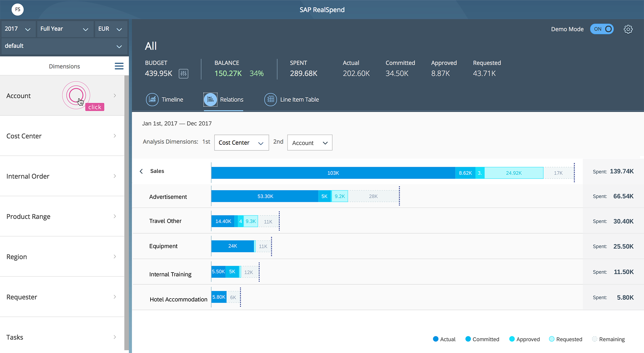Click the Advertisement 53.30K actual bar
The image size is (644, 353).
pos(265,196)
